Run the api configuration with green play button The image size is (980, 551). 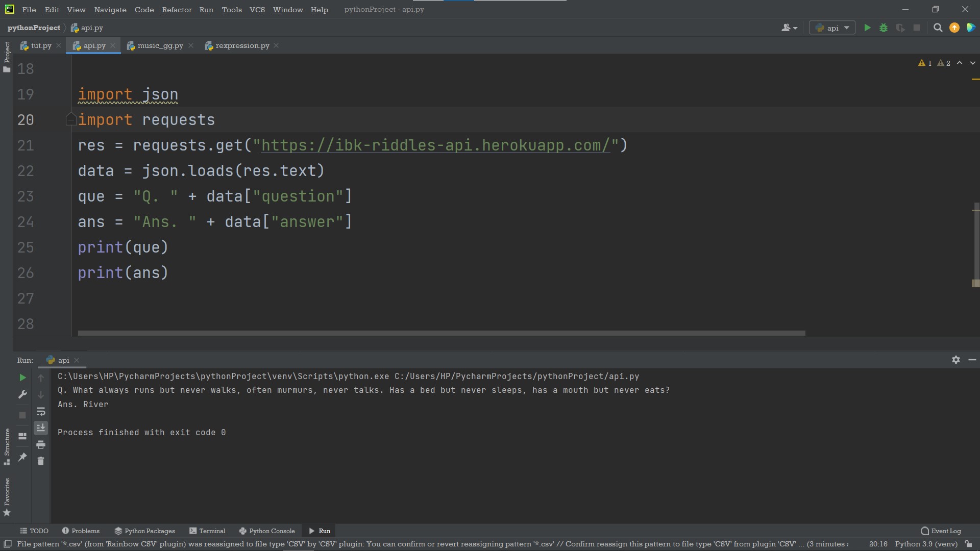(867, 28)
